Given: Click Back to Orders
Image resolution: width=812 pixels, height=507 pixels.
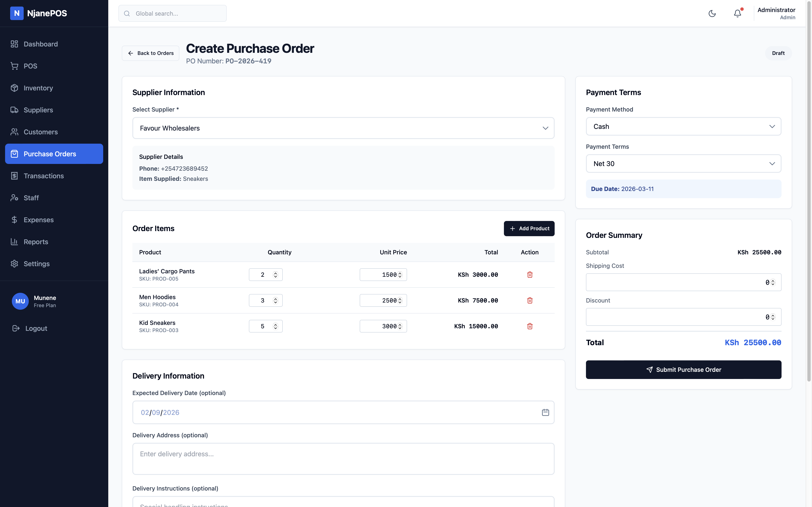Looking at the screenshot, I should 150,53.
